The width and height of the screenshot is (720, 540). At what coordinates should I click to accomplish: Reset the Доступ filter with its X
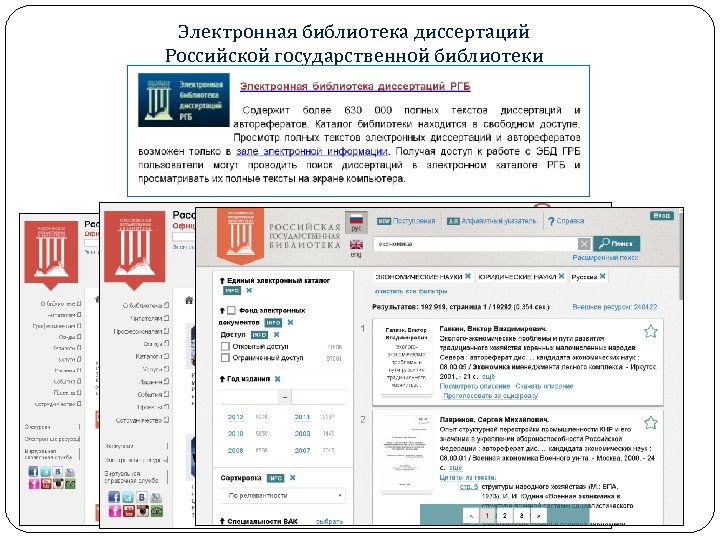[276, 335]
